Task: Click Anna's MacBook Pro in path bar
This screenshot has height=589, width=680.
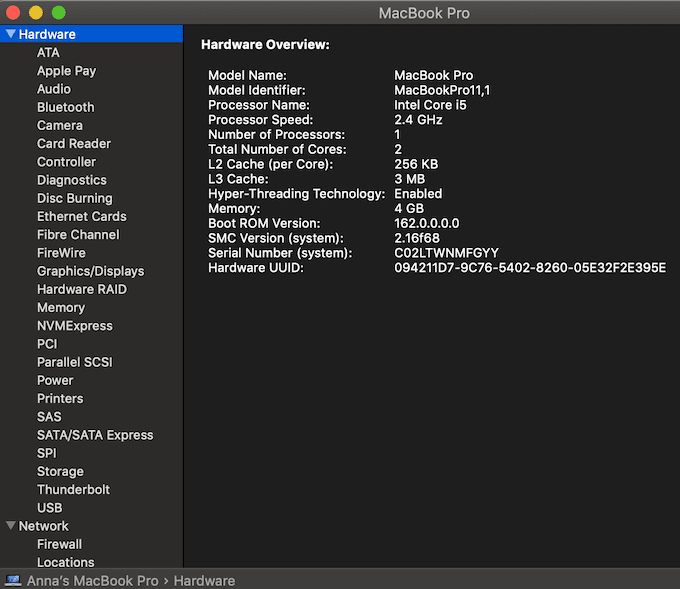Action: click(92, 580)
